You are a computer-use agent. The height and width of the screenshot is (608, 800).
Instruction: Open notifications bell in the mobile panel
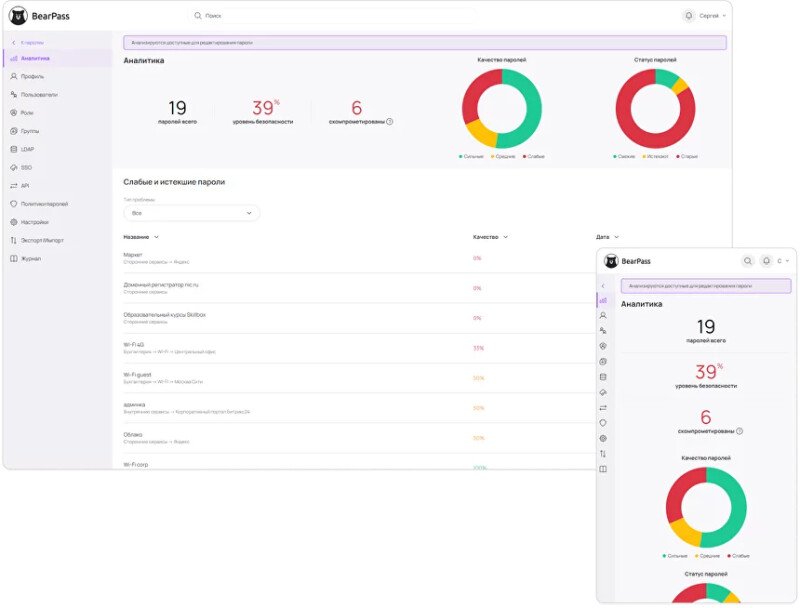click(766, 261)
